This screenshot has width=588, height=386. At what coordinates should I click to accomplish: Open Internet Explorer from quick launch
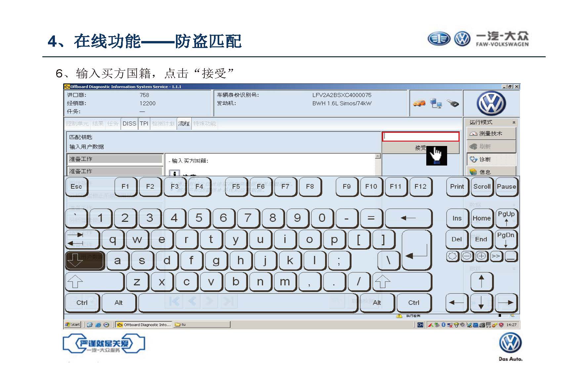pyautogui.click(x=98, y=325)
